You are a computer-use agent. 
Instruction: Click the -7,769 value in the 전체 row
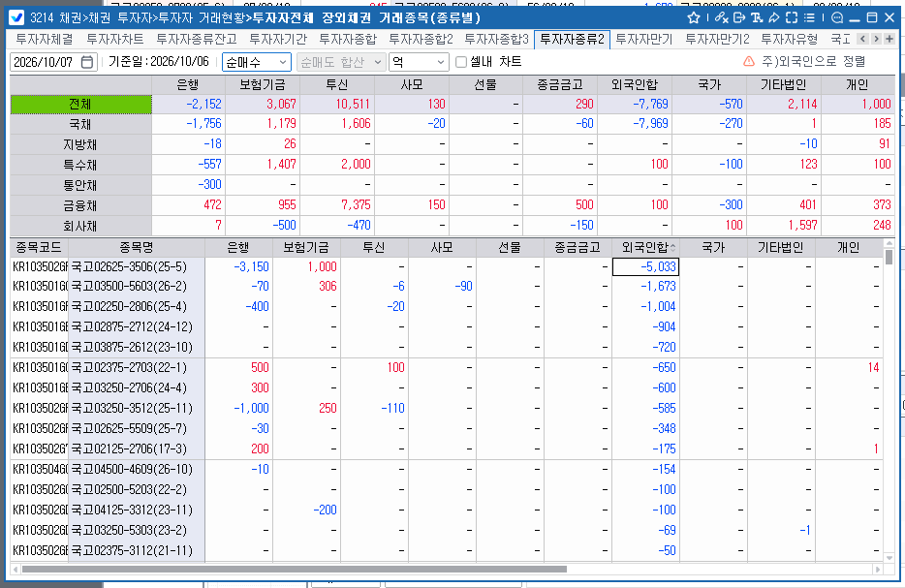tap(650, 104)
